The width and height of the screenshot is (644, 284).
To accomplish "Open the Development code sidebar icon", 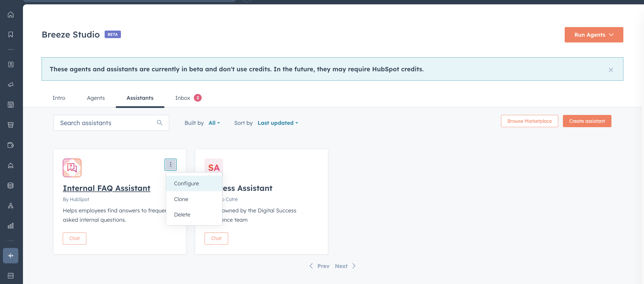I will point(11,276).
